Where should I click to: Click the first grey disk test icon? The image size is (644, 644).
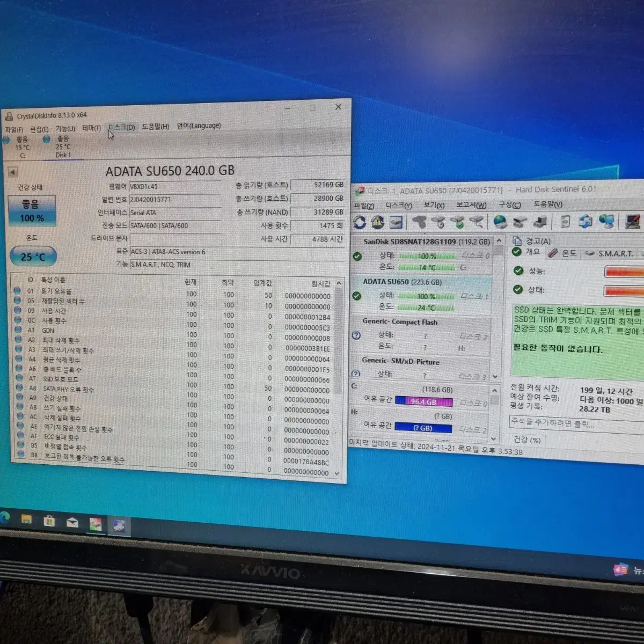[x=420, y=222]
